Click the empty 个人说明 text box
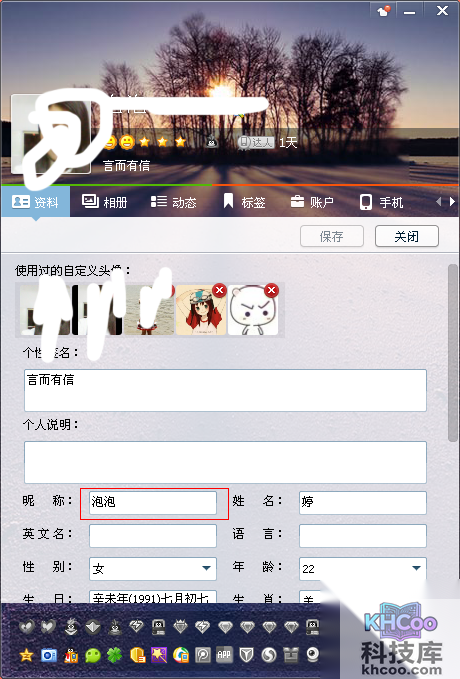460x679 pixels. click(225, 462)
